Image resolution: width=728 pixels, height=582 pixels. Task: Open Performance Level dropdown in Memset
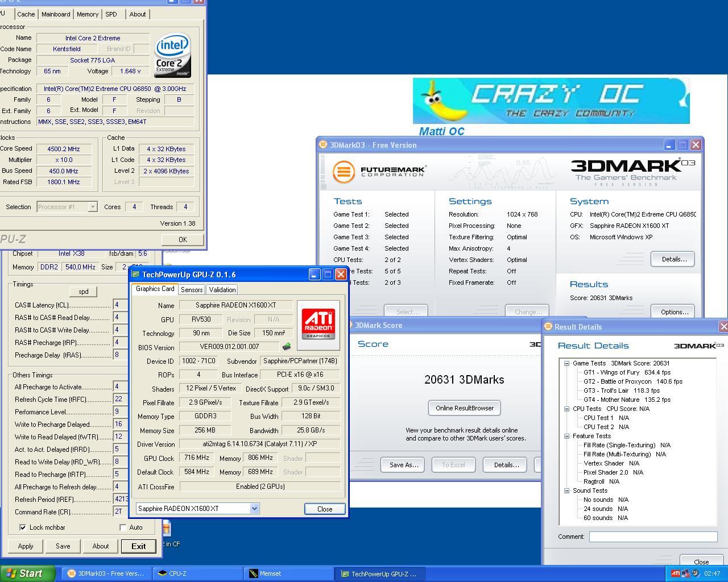click(x=121, y=412)
